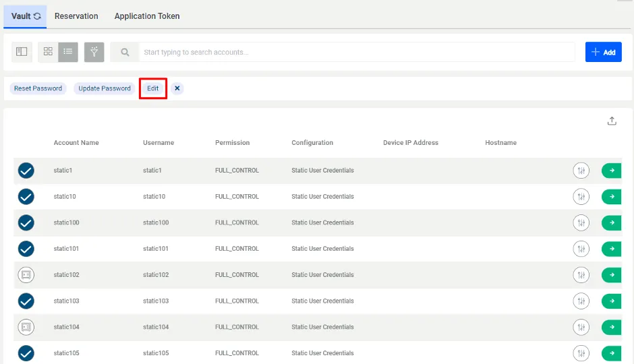Click green arrow button for static105
Viewport: 634px width, 364px height.
tap(611, 353)
